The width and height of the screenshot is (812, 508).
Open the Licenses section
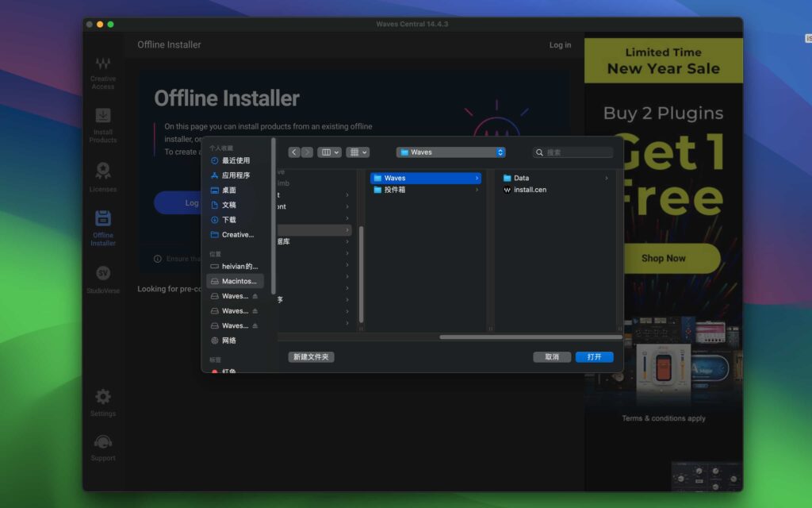point(102,176)
